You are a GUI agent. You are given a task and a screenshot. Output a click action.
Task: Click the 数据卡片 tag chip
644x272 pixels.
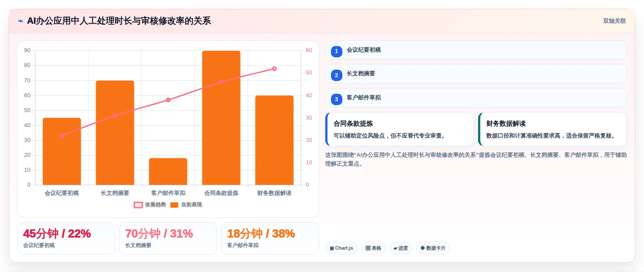pyautogui.click(x=433, y=248)
